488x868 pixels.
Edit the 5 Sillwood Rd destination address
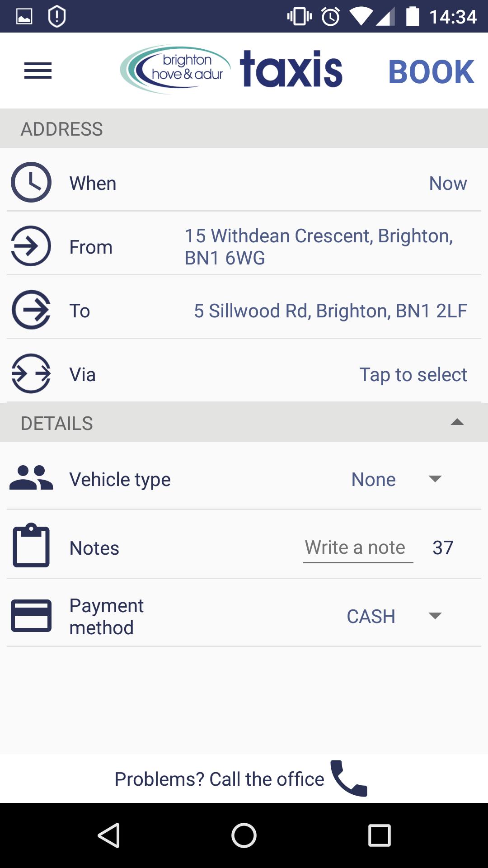click(330, 311)
